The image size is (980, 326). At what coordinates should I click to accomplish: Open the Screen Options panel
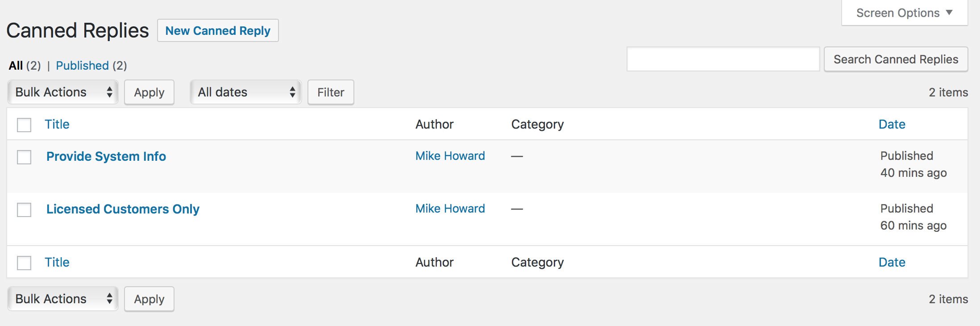click(904, 13)
